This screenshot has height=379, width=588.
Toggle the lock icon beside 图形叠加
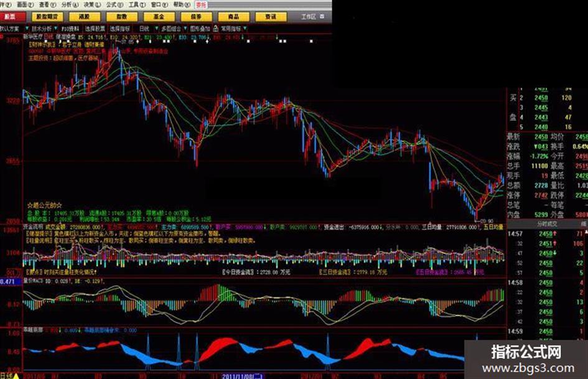[x=216, y=29]
